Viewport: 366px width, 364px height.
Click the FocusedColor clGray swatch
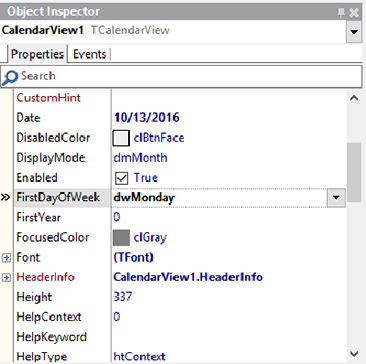121,238
